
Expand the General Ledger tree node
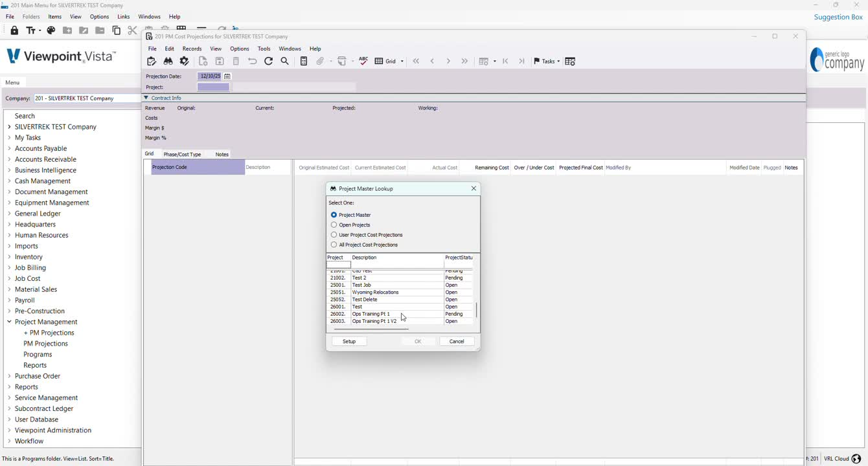[9, 214]
